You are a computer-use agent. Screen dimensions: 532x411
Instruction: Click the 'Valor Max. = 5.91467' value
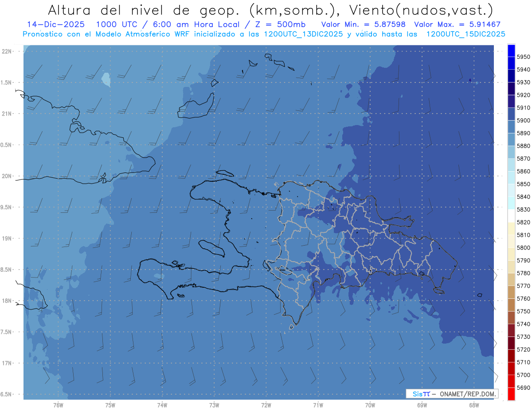tap(457, 24)
